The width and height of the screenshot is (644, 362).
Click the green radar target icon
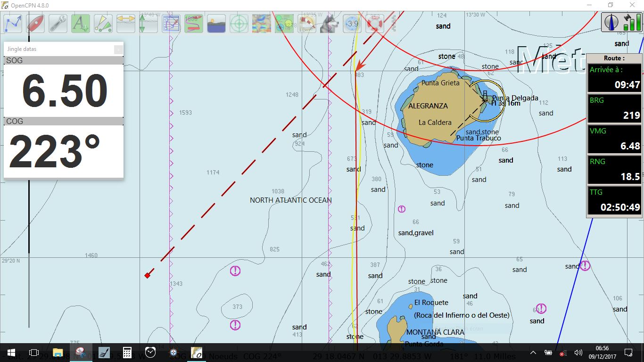pyautogui.click(x=239, y=24)
